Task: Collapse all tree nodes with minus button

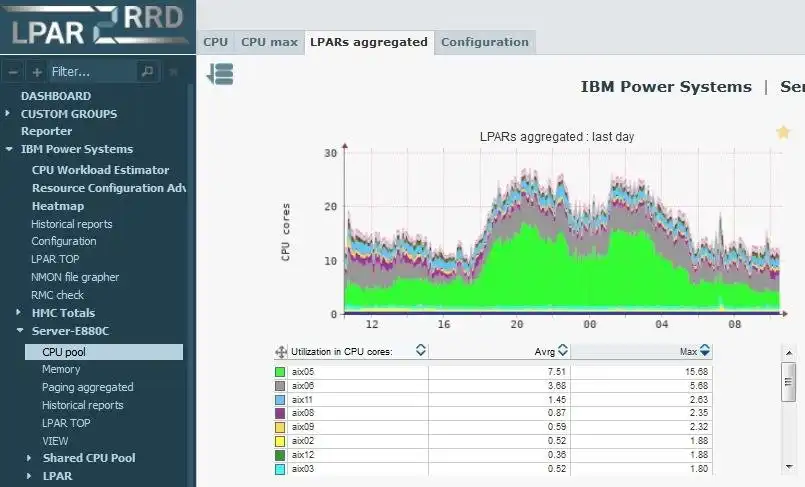Action: (13, 72)
